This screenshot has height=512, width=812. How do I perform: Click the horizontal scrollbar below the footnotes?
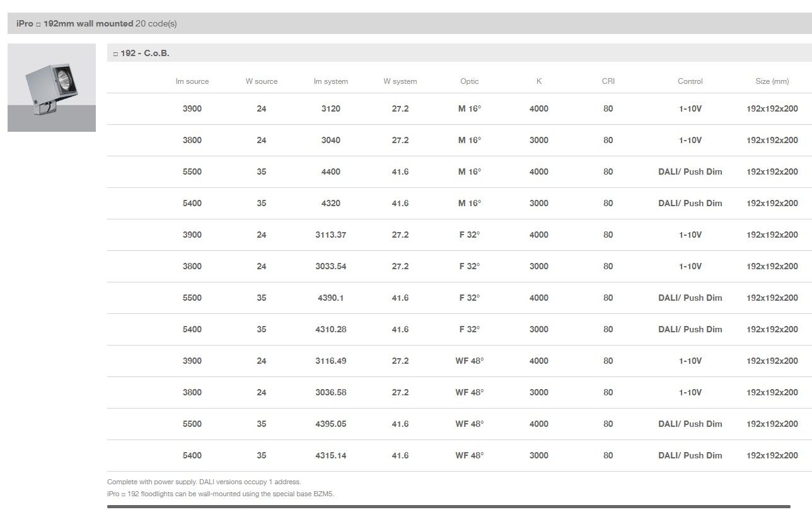448,506
